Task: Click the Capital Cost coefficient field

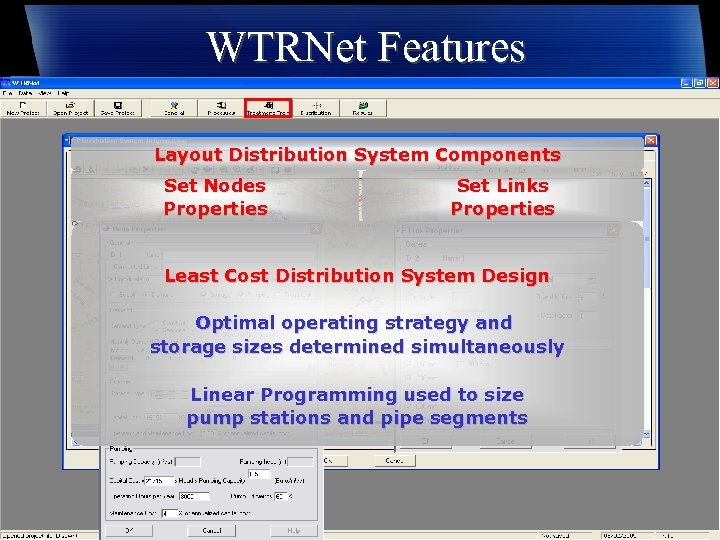Action: 160,481
